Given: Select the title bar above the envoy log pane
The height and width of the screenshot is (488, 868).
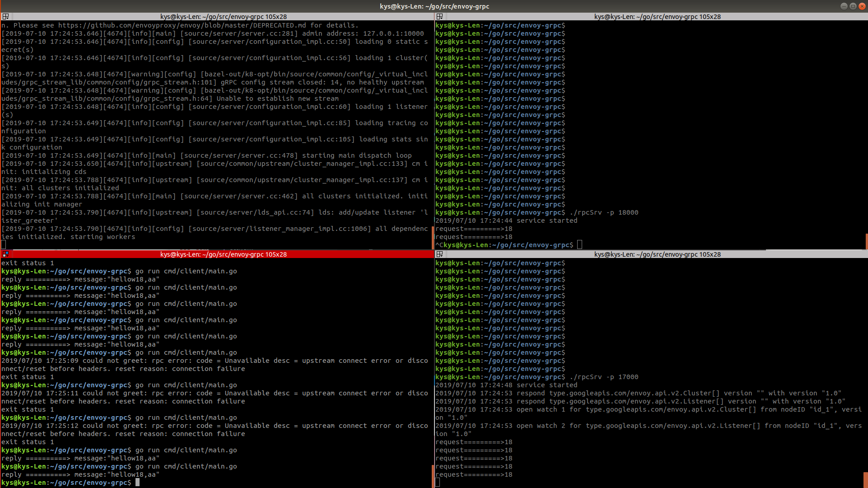Looking at the screenshot, I should (x=217, y=17).
